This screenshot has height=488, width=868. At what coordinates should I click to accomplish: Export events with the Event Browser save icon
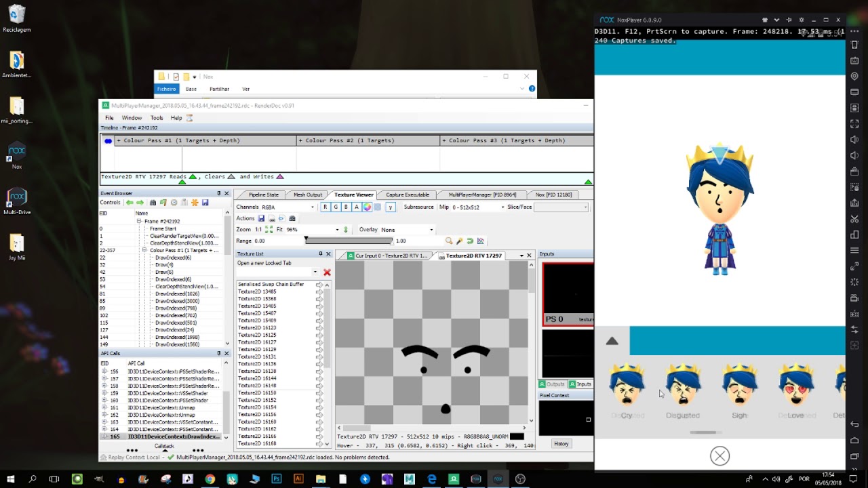[x=205, y=203]
